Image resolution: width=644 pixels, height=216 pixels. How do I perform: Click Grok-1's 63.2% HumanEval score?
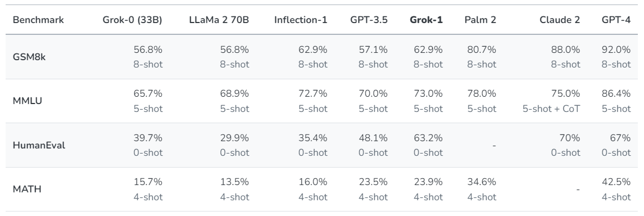point(428,138)
